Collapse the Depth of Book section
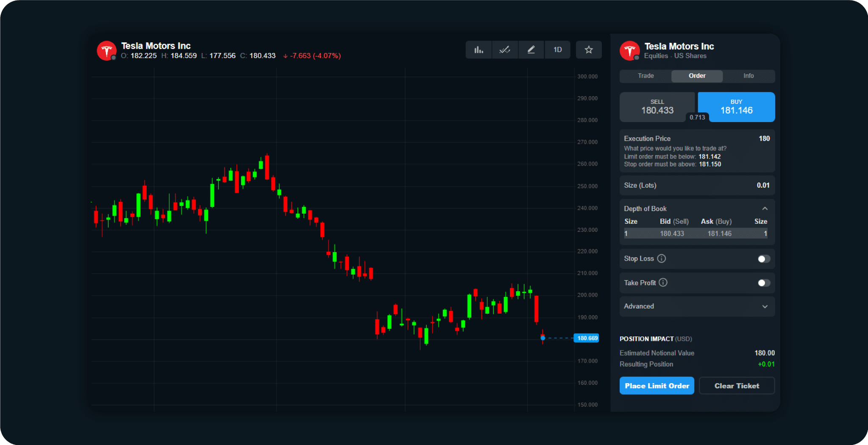 (x=765, y=209)
